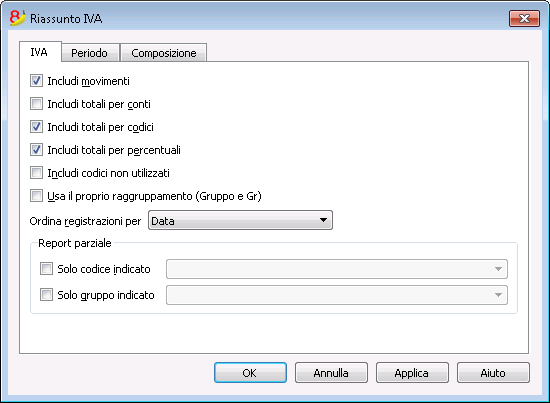
Task: Switch to the Periodo tab
Action: tap(90, 53)
